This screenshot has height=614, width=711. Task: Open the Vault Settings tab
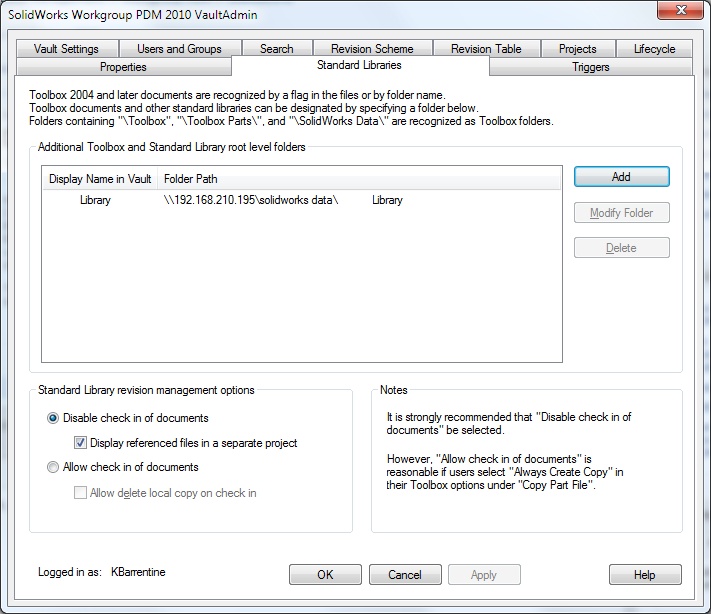tap(66, 49)
